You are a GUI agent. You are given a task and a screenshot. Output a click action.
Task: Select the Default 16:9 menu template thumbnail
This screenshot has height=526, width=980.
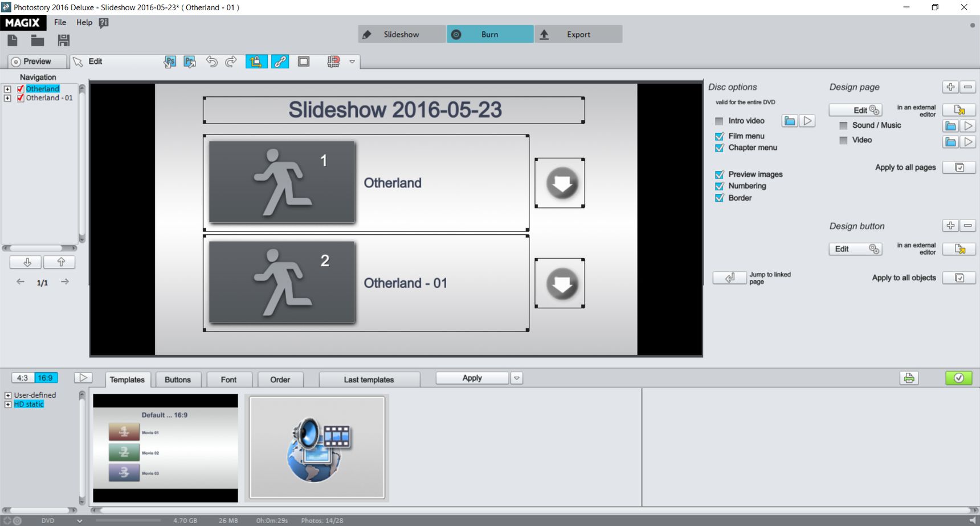coord(165,448)
